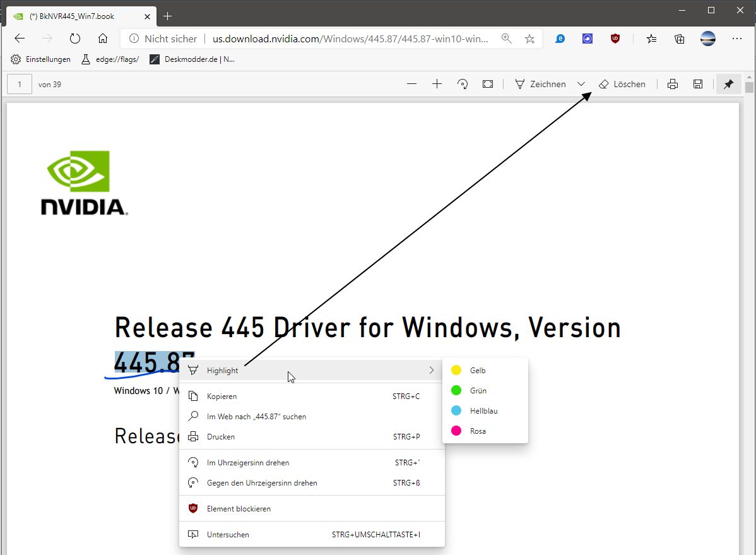Image resolution: width=756 pixels, height=555 pixels.
Task: Reload the current page
Action: coord(74,39)
